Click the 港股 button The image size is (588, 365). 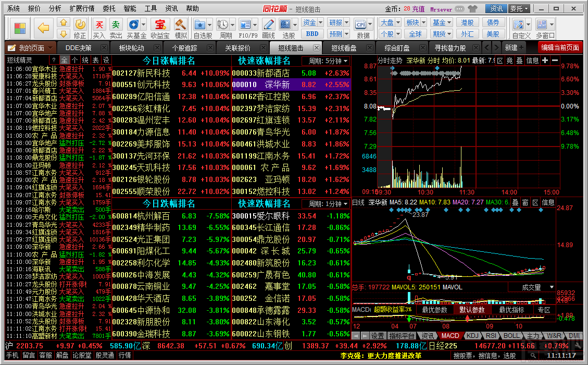point(467,22)
